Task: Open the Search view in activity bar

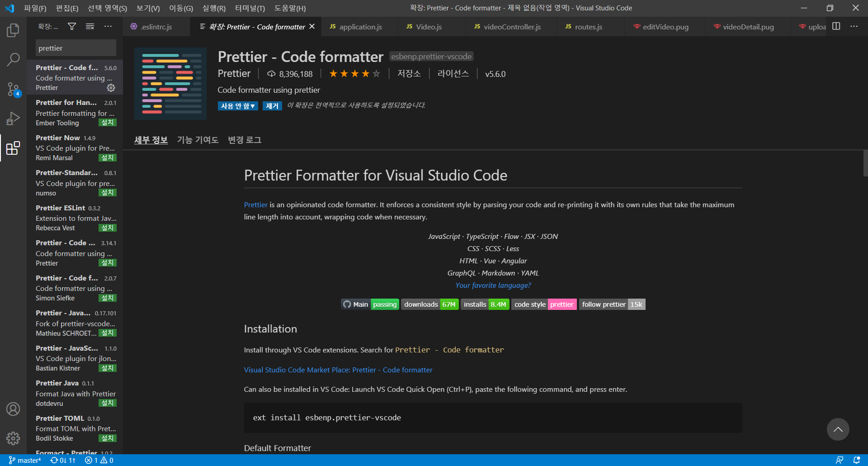Action: [13, 59]
